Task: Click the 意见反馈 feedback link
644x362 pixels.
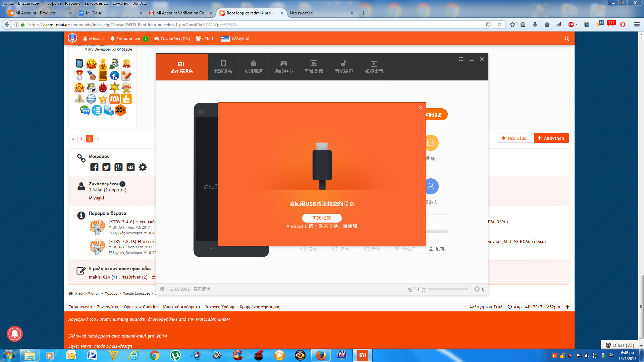Action: click(x=202, y=289)
